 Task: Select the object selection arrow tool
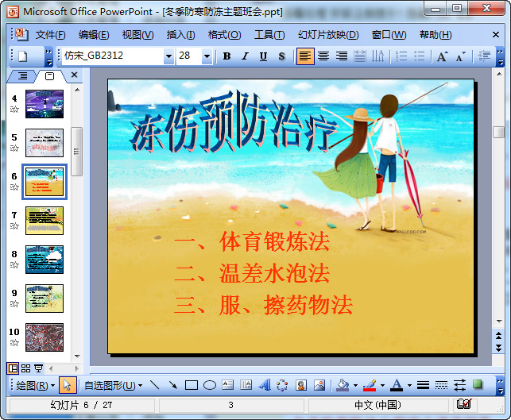point(68,386)
